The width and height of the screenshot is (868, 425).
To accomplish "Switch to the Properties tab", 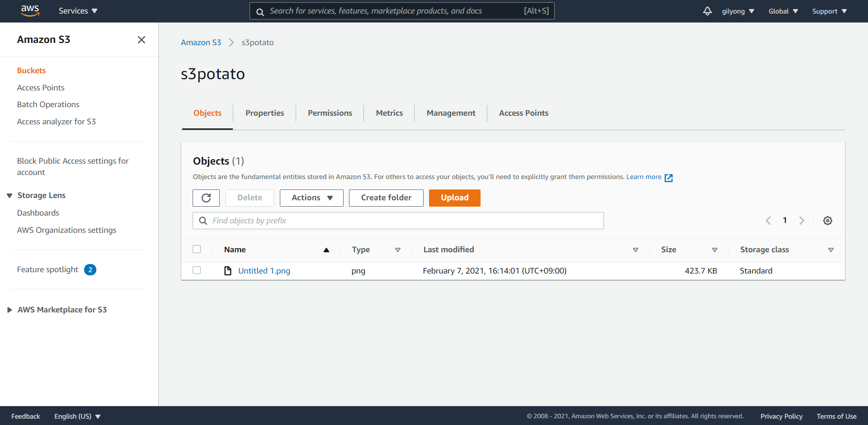I will (265, 113).
